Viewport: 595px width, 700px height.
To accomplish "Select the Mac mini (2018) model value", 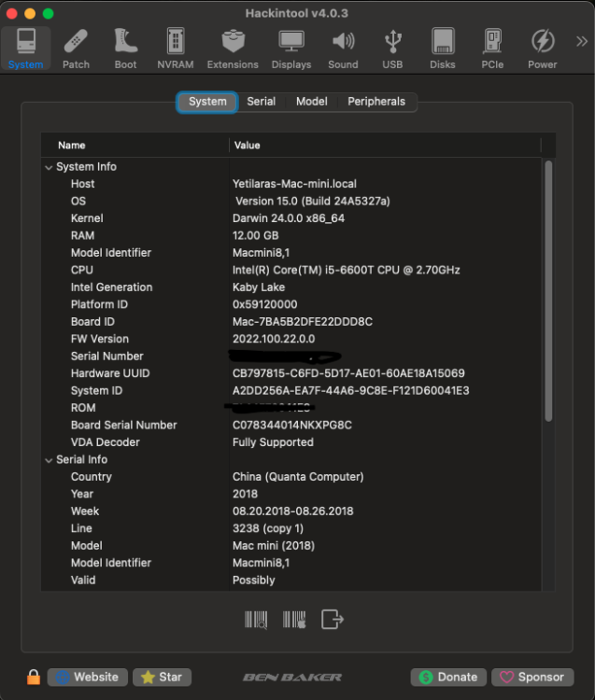I will (x=274, y=546).
